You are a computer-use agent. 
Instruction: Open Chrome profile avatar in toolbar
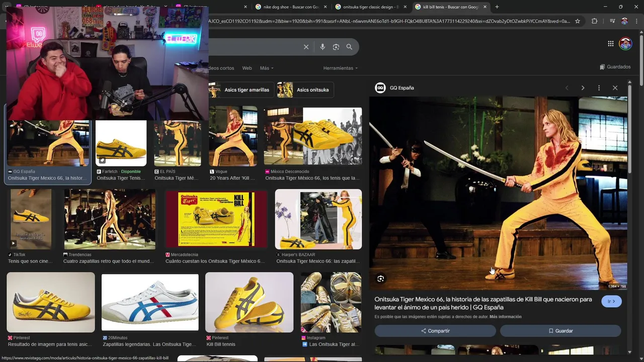[x=624, y=21]
